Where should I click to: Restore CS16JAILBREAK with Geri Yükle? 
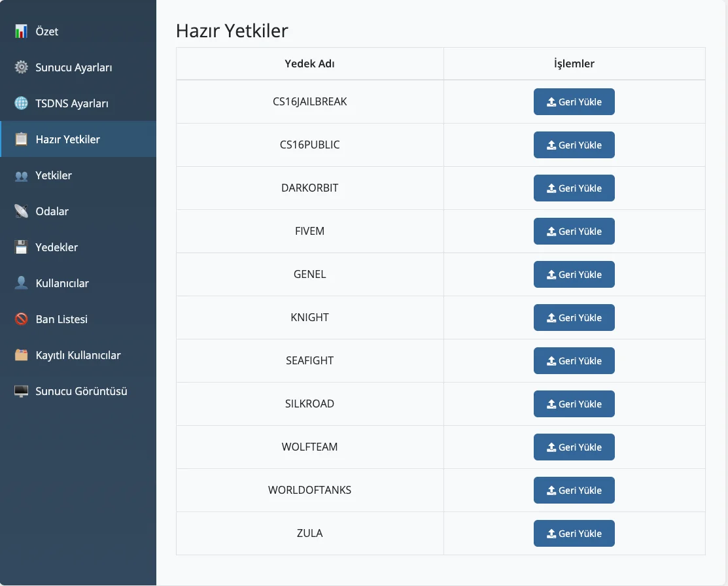click(574, 101)
